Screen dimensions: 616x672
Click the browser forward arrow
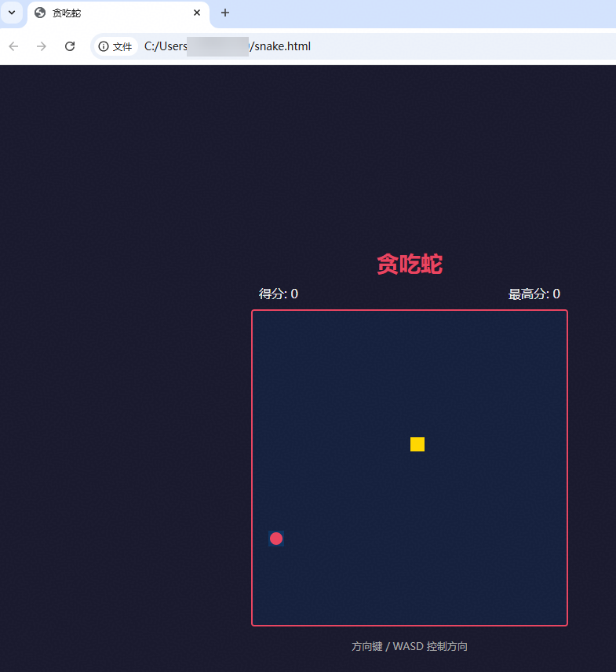pos(42,46)
